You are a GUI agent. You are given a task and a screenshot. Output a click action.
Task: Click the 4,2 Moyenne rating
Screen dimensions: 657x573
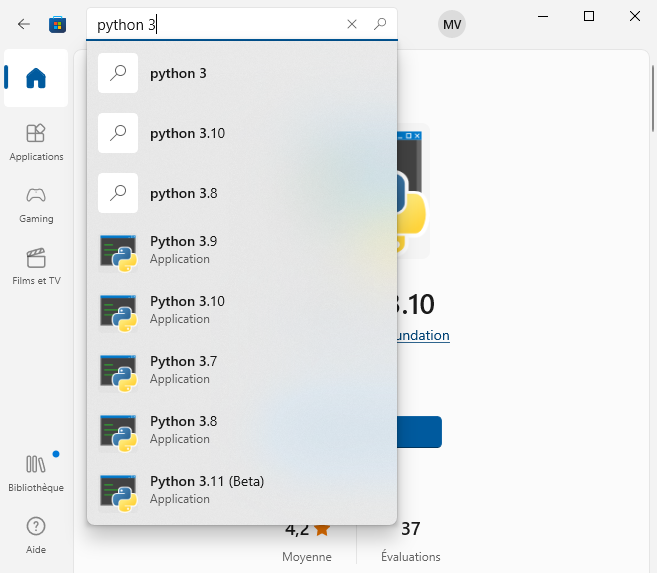(307, 542)
